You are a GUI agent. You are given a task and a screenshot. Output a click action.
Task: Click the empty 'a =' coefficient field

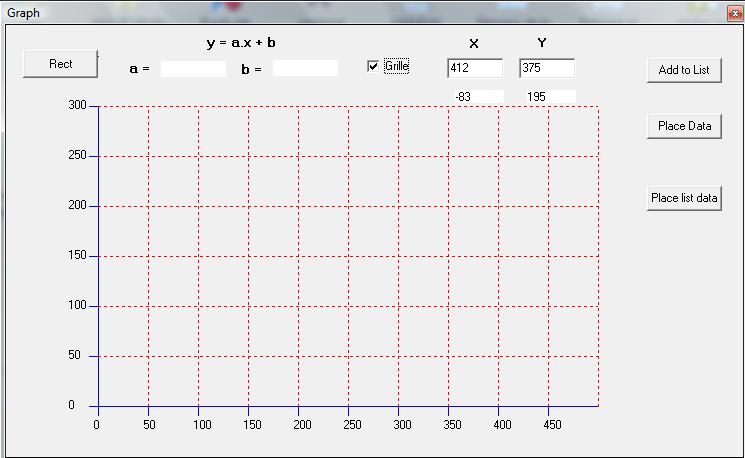193,69
